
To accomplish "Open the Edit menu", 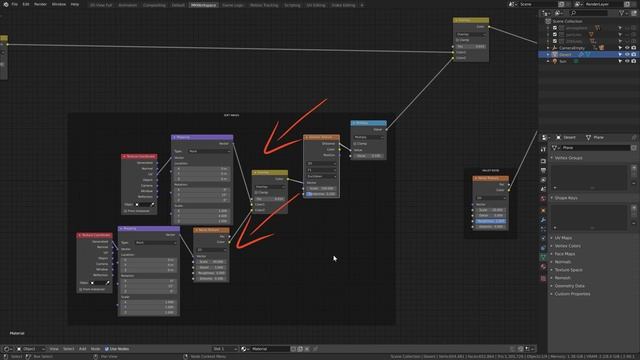I will click(x=26, y=4).
